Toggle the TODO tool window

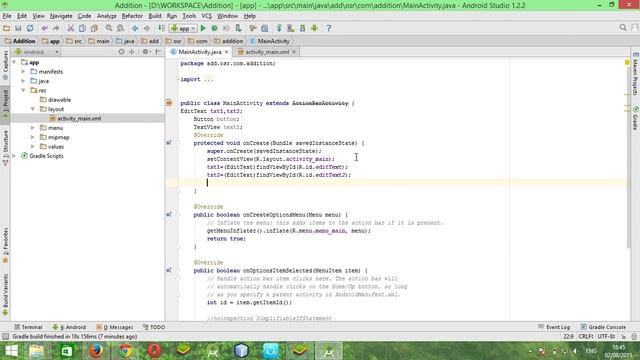pyautogui.click(x=154, y=327)
